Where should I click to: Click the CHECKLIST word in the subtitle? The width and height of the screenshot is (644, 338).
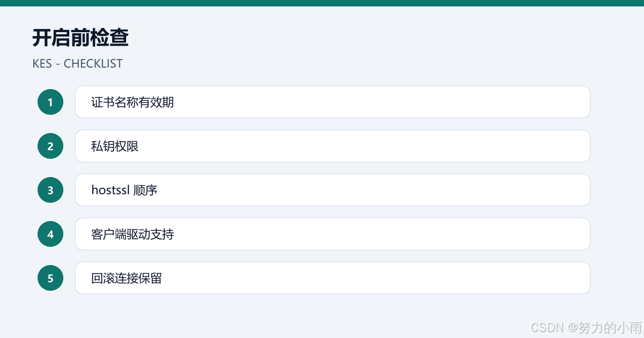coord(93,63)
